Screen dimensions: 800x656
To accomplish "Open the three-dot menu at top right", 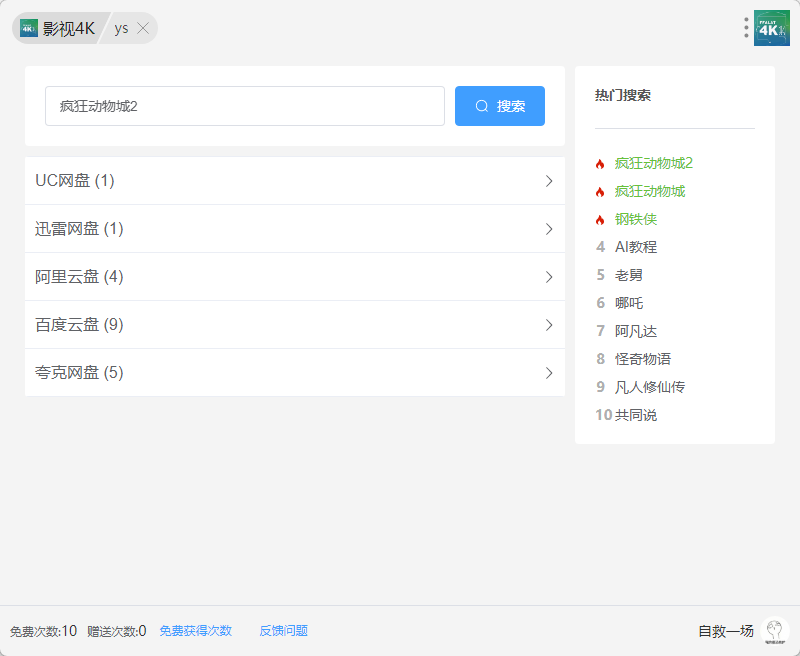I will coord(746,28).
